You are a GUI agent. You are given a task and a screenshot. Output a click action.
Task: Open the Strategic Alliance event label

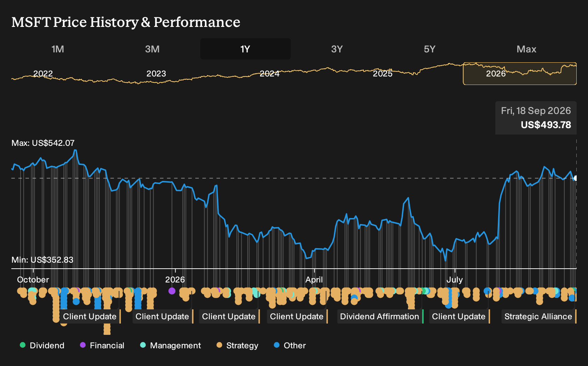(x=538, y=316)
